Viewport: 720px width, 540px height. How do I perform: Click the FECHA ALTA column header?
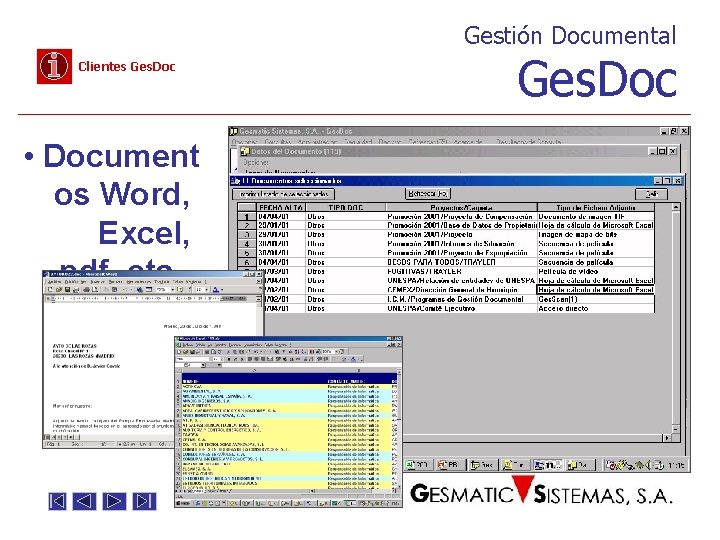281,208
